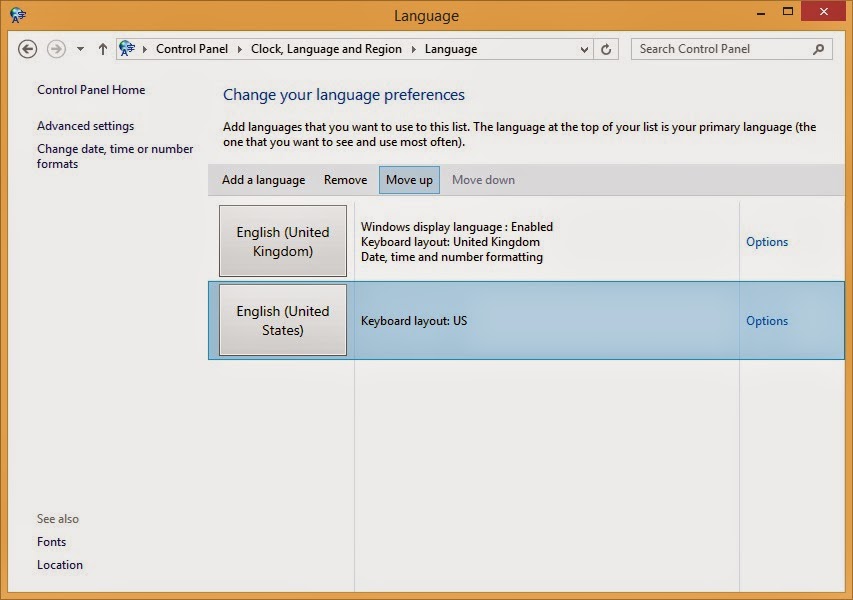Select the Language breadcrumb in address bar
The height and width of the screenshot is (600, 853).
click(x=450, y=49)
